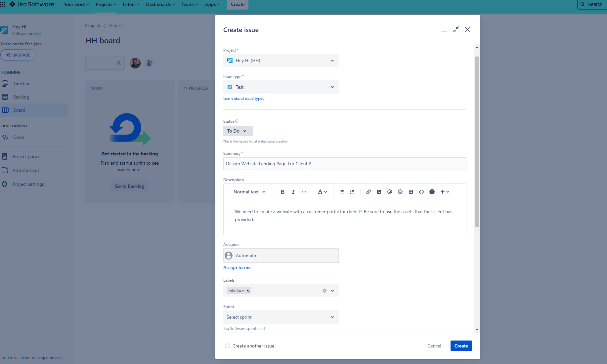
Task: Click into the Description text area
Action: tap(345, 216)
